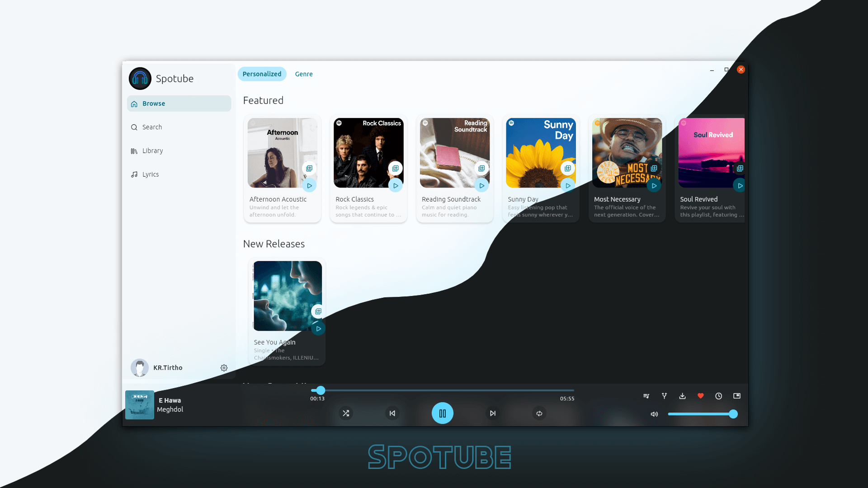This screenshot has width=868, height=488.
Task: Click the download track icon
Action: 682,395
